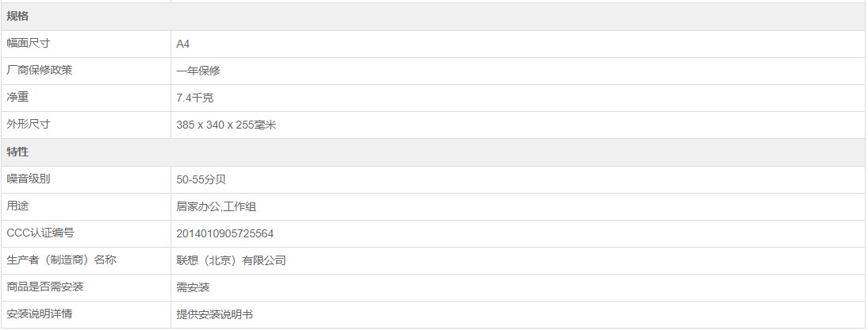Select the 幅面尺寸 row label
Viewport: 868px width, 331px height.
click(x=29, y=44)
